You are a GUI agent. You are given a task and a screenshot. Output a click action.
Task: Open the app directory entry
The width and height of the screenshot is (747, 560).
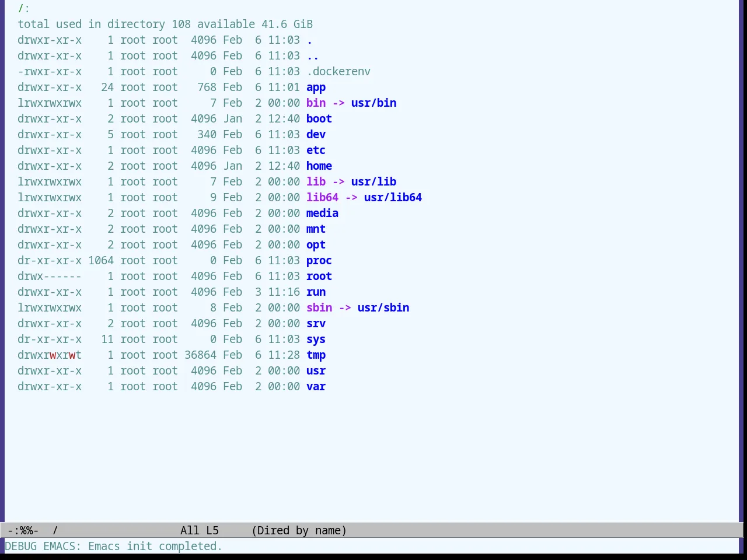pos(316,87)
